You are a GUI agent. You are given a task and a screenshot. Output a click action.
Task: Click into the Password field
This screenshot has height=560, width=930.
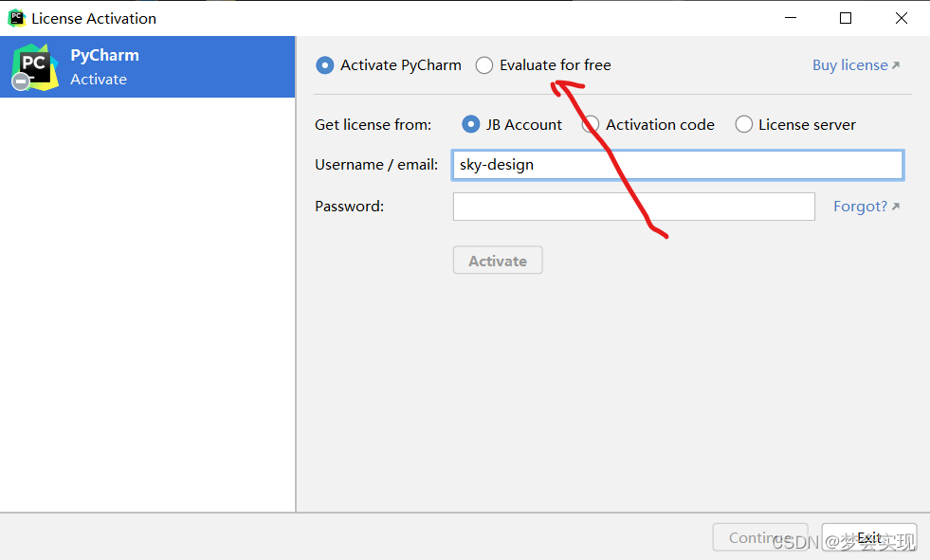tap(633, 207)
